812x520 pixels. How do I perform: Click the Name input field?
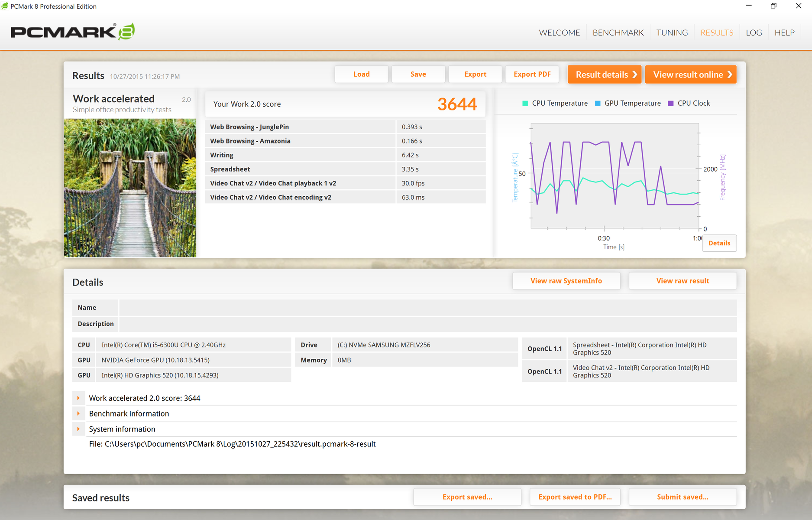(x=428, y=308)
